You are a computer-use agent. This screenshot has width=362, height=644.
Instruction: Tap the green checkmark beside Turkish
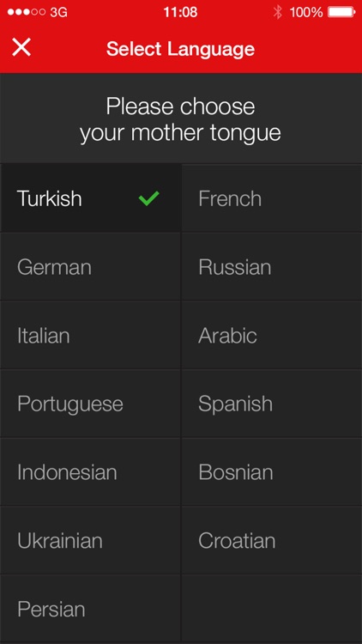tap(148, 198)
